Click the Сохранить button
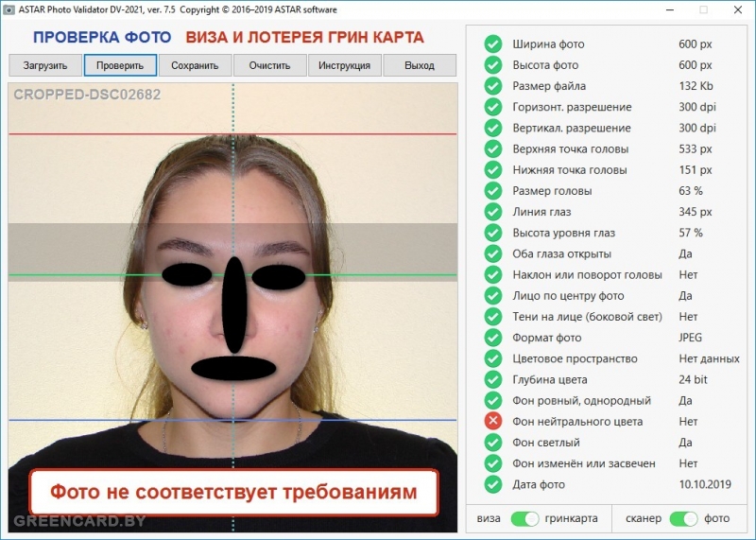 pyautogui.click(x=195, y=65)
